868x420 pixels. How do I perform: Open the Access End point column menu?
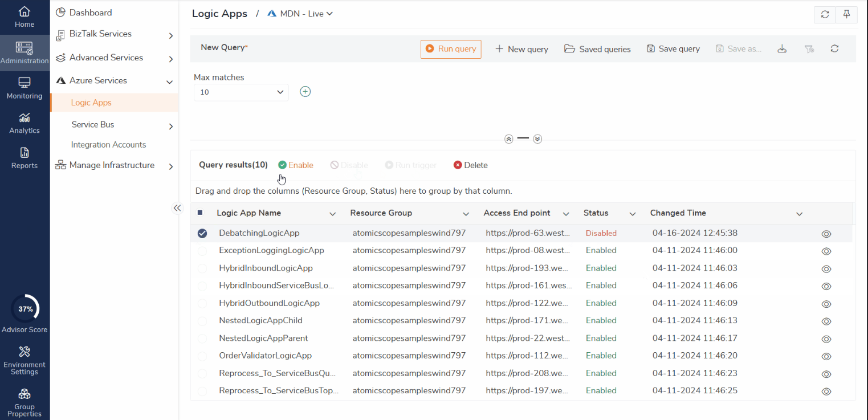pyautogui.click(x=566, y=214)
